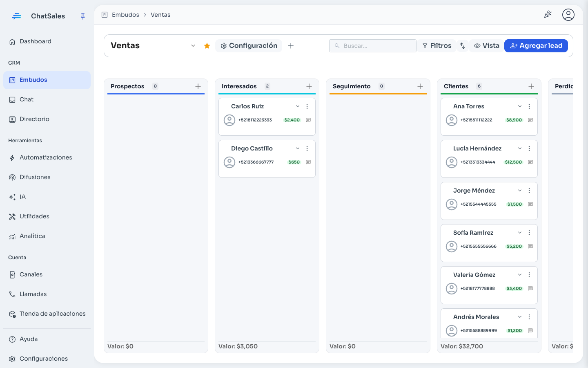Click Valor: $32,700 total in Clientes
The height and width of the screenshot is (368, 588).
click(462, 346)
